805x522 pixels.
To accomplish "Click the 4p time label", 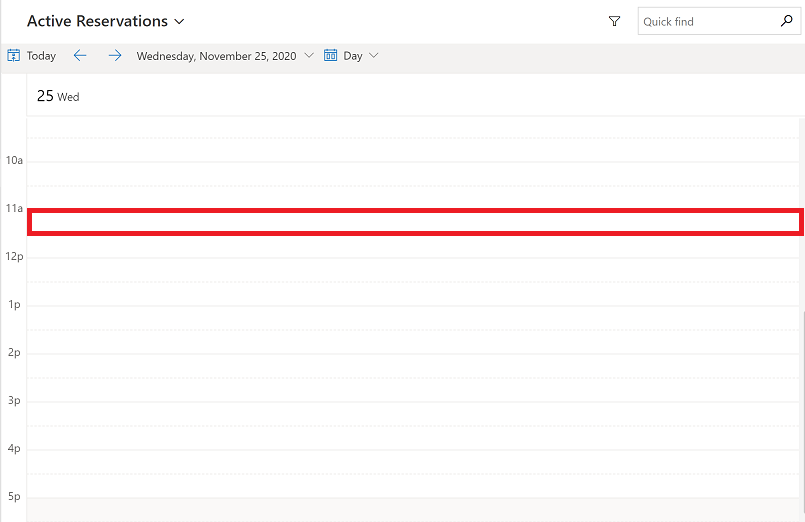I will (14, 448).
